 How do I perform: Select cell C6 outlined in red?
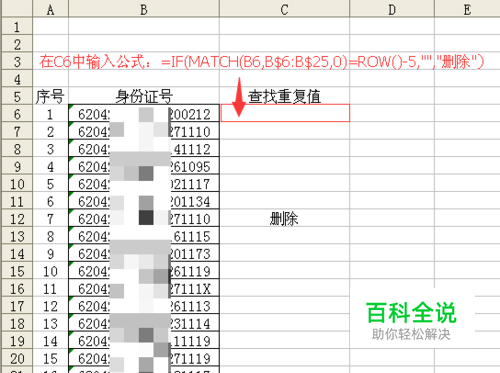click(285, 113)
